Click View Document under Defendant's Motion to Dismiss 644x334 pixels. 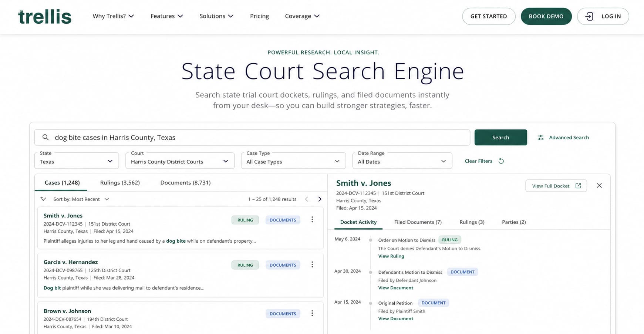[395, 288]
